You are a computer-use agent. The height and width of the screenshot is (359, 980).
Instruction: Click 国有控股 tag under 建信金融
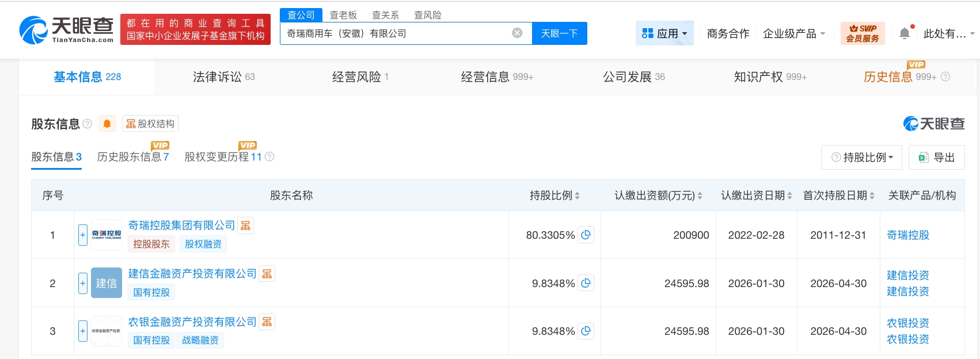point(151,292)
